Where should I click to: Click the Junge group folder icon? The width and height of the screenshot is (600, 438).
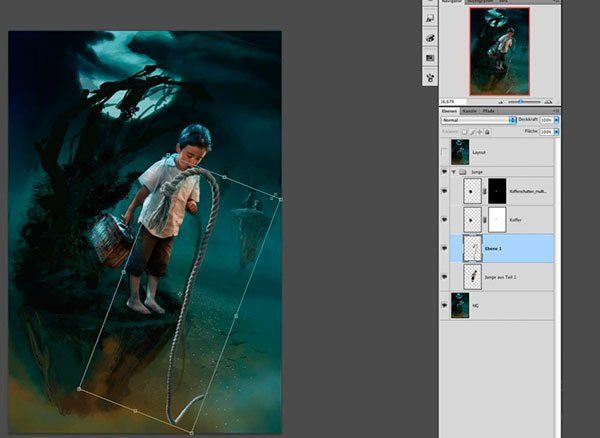pyautogui.click(x=463, y=172)
